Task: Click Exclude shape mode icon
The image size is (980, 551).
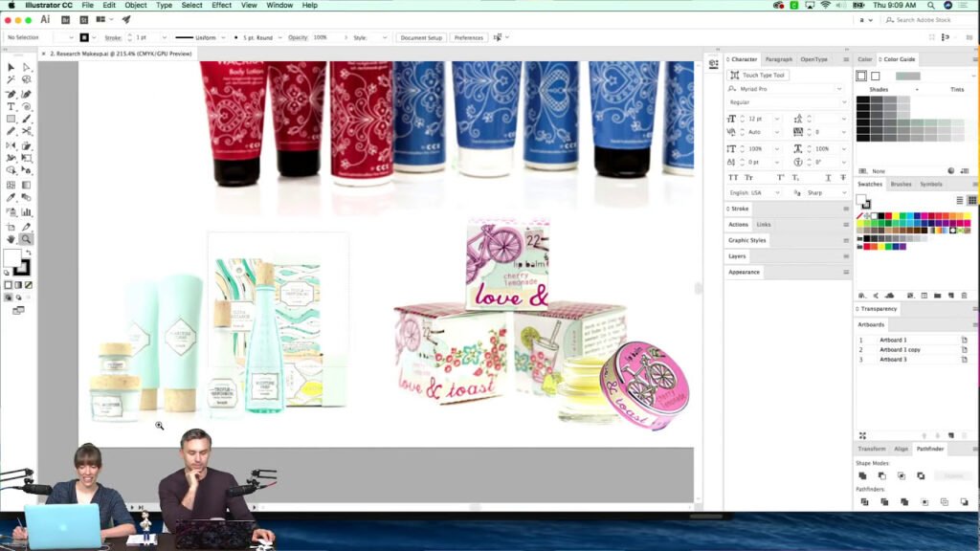Action: [921, 476]
